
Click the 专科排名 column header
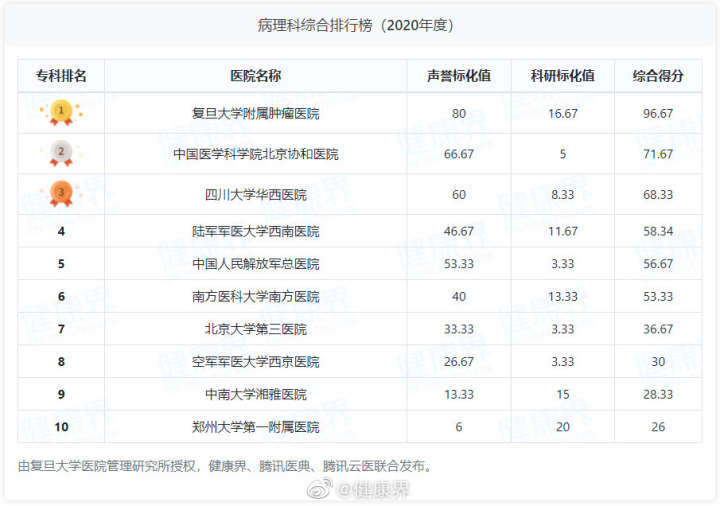click(x=61, y=76)
